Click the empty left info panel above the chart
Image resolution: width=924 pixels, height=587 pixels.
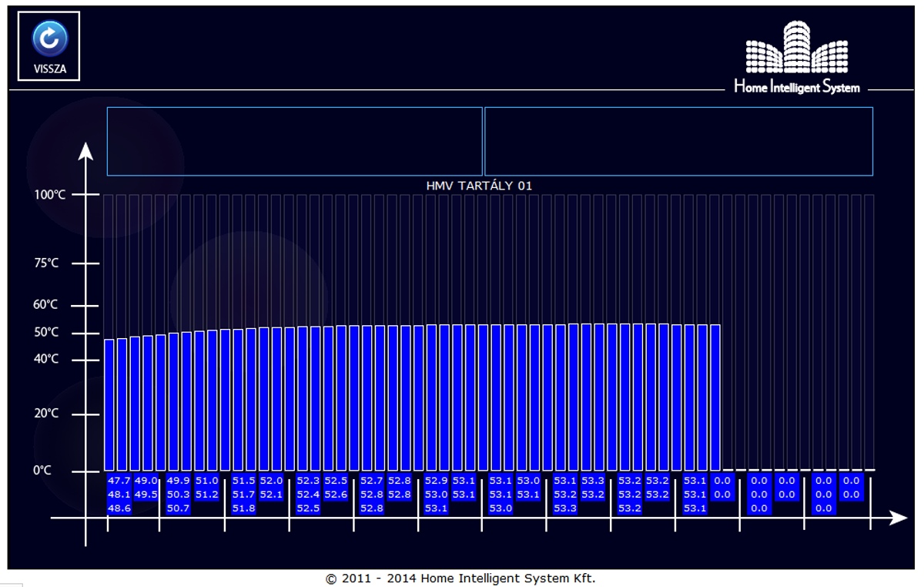(x=294, y=141)
